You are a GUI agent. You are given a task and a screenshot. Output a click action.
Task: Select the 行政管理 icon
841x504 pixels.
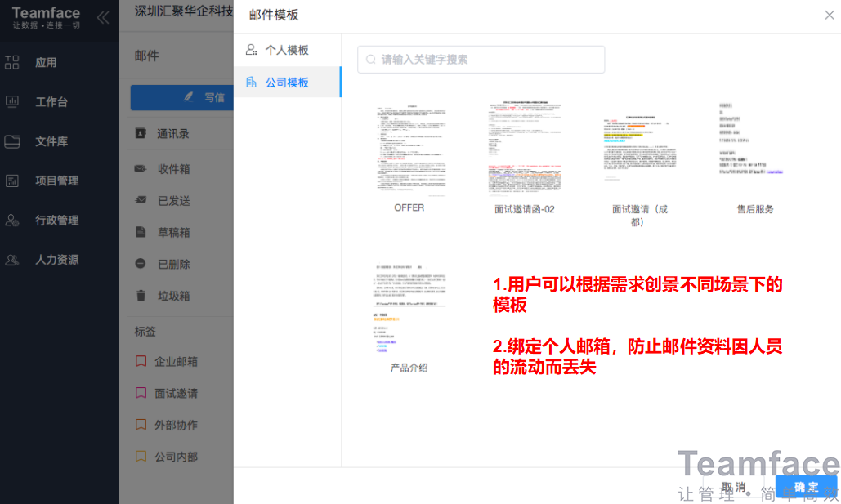(47, 220)
